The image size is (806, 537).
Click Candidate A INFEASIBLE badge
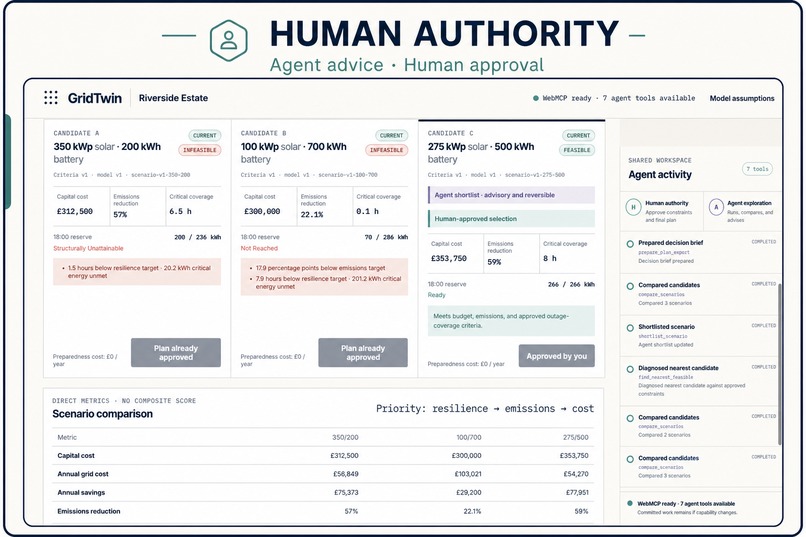click(x=199, y=150)
